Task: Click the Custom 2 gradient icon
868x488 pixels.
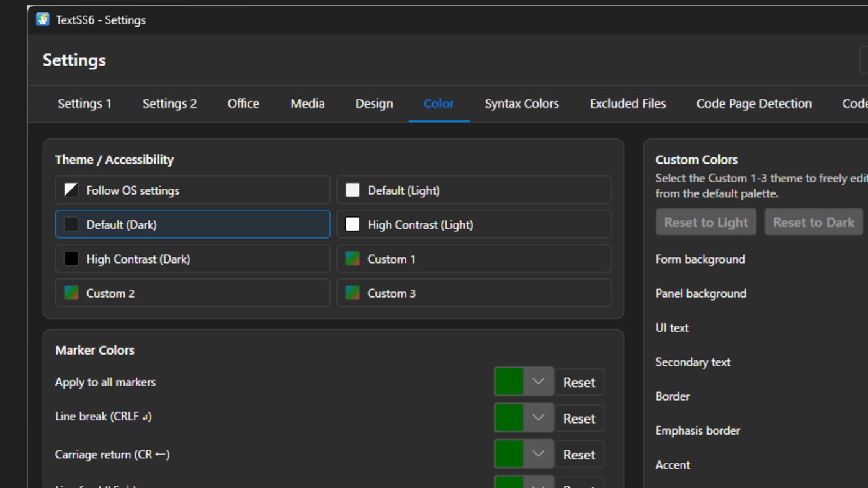Action: coord(71,293)
